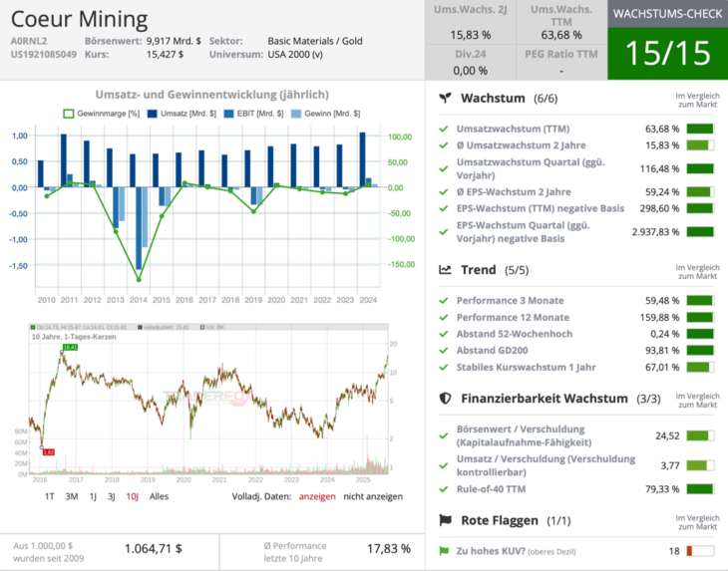Click the 2014 bar in the yearly chart
This screenshot has width=728, height=571.
[139, 228]
